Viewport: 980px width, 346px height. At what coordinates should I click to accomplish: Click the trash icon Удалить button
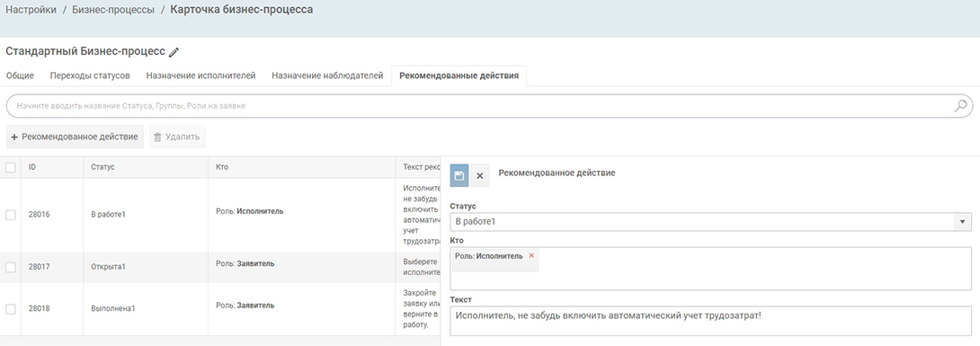coord(177,137)
